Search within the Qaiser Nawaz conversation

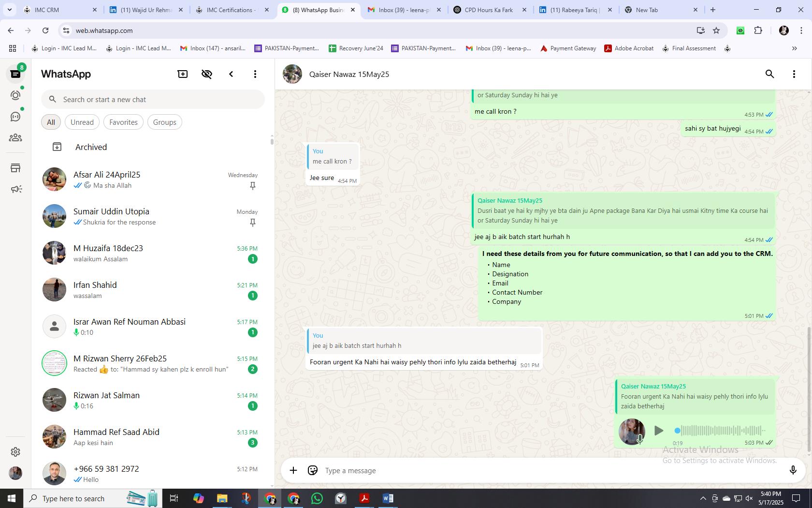click(770, 74)
